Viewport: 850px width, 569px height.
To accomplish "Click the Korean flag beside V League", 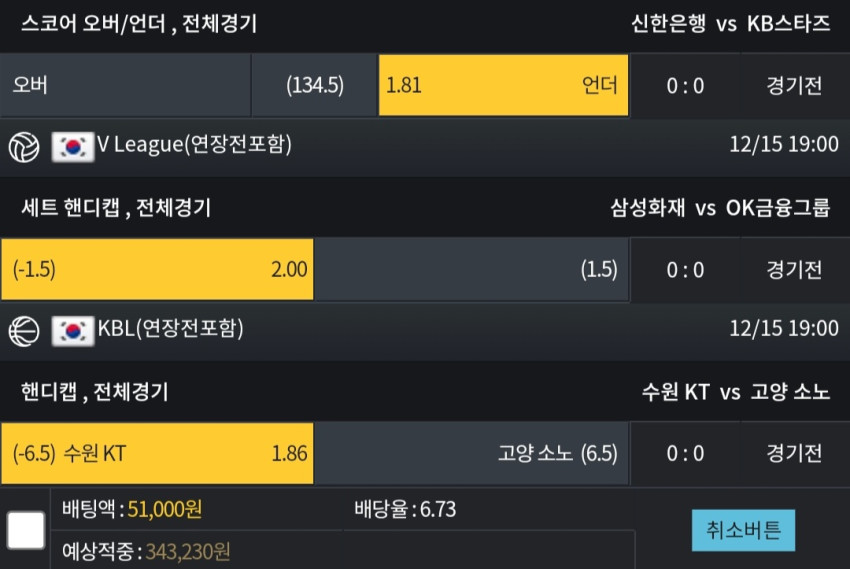I will [x=73, y=147].
